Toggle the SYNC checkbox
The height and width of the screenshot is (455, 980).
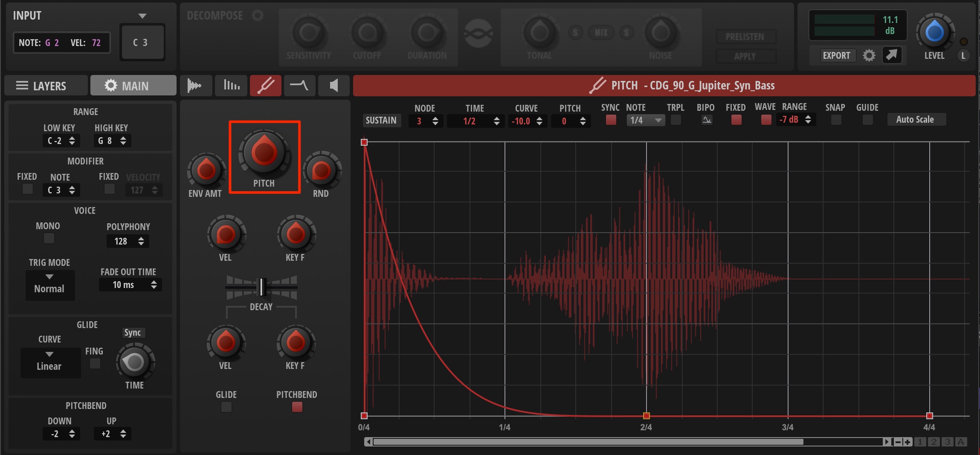pyautogui.click(x=611, y=120)
